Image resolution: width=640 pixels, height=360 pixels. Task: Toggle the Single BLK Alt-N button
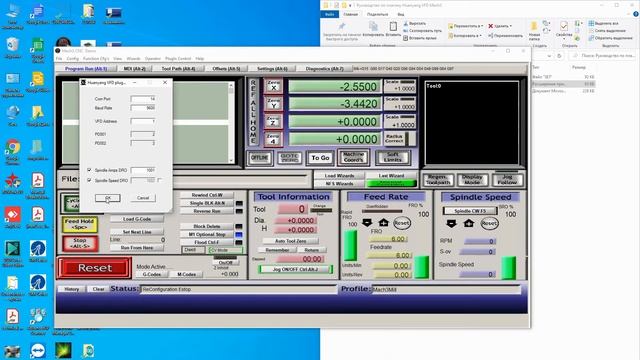[x=207, y=203]
